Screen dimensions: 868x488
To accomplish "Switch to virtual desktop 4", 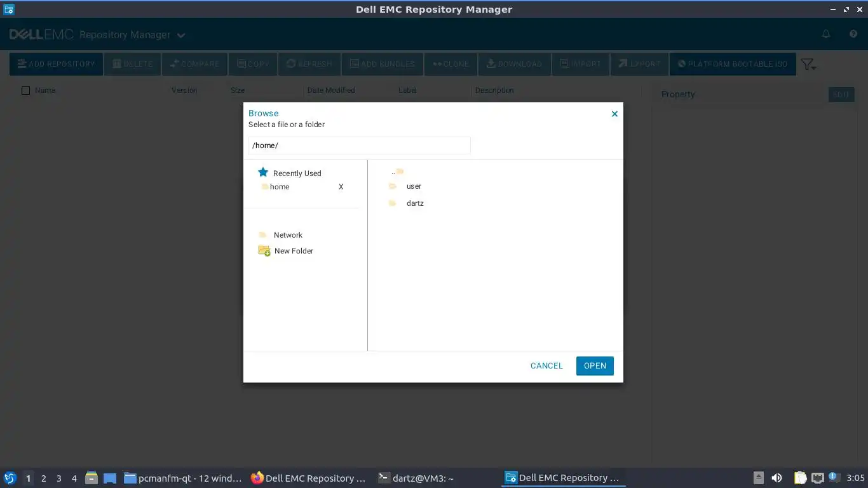I will click(74, 478).
